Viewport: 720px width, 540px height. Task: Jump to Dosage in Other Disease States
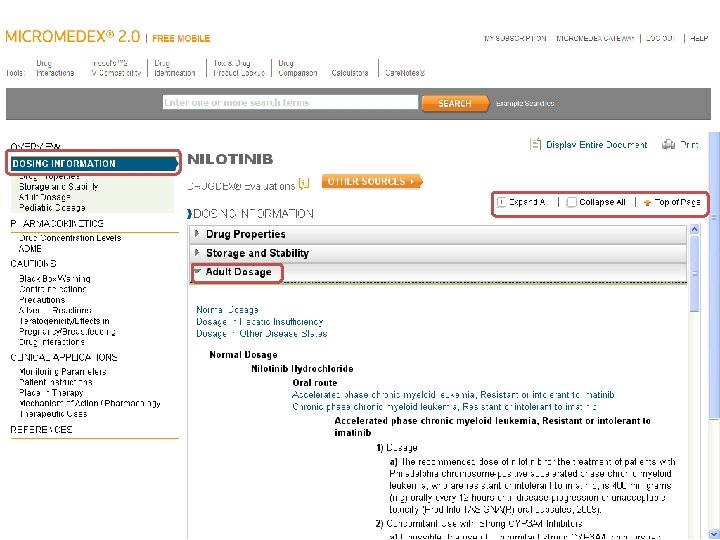(262, 334)
